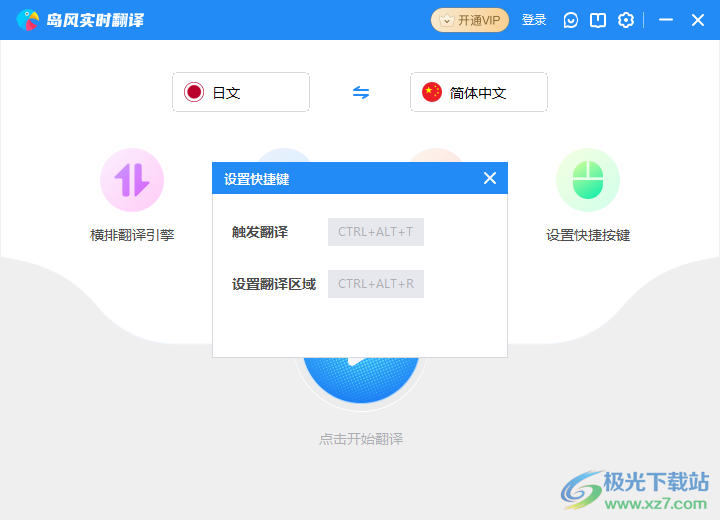Click the Japan flag icon
Screen dimensions: 720x520
click(194, 92)
